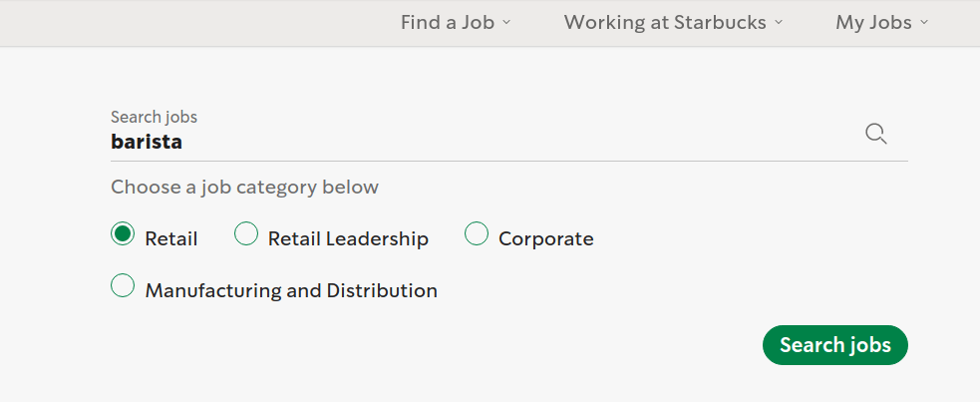Click the Corporate label text
The height and width of the screenshot is (402, 980).
click(x=546, y=238)
